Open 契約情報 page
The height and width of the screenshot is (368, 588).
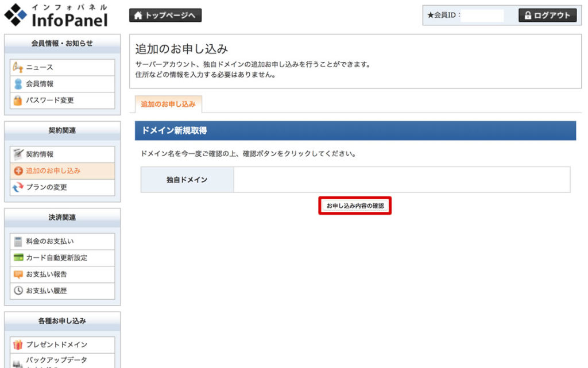point(62,154)
